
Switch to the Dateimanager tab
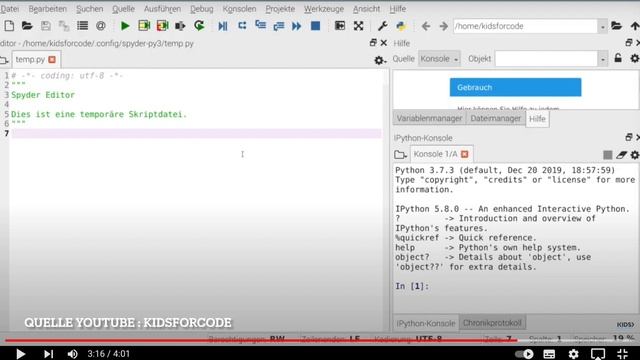click(496, 118)
